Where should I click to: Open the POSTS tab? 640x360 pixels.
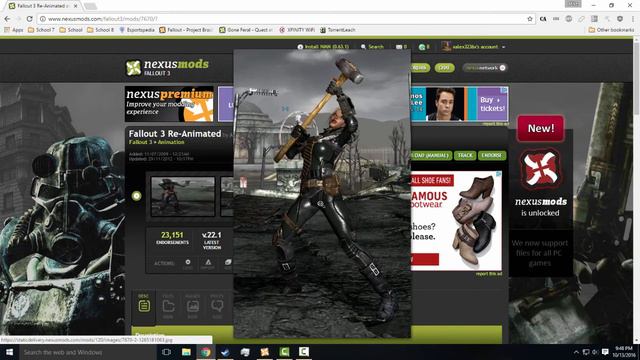coord(217,306)
